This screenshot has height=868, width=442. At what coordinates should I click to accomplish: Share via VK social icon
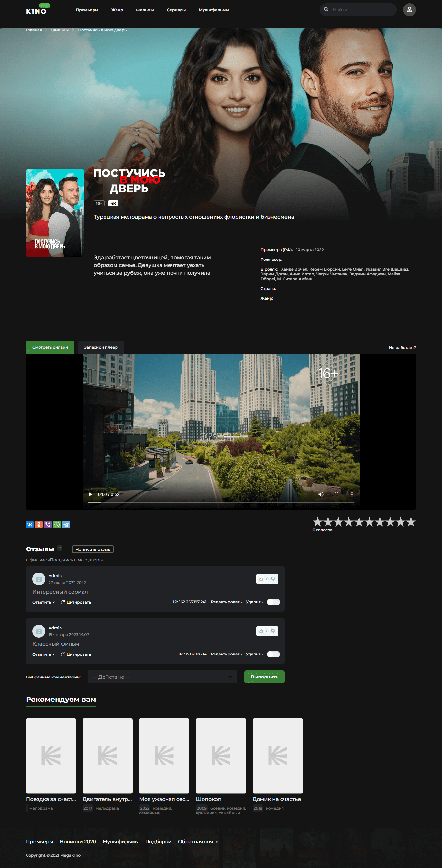pyautogui.click(x=30, y=524)
